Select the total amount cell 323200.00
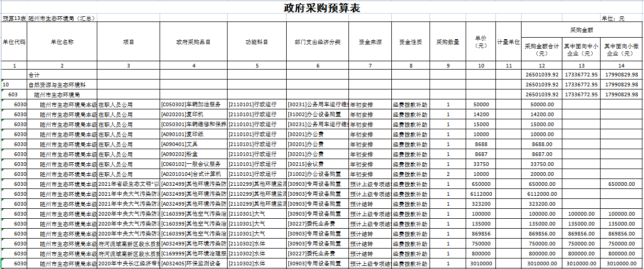The width and height of the screenshot is (644, 269). 542,204
